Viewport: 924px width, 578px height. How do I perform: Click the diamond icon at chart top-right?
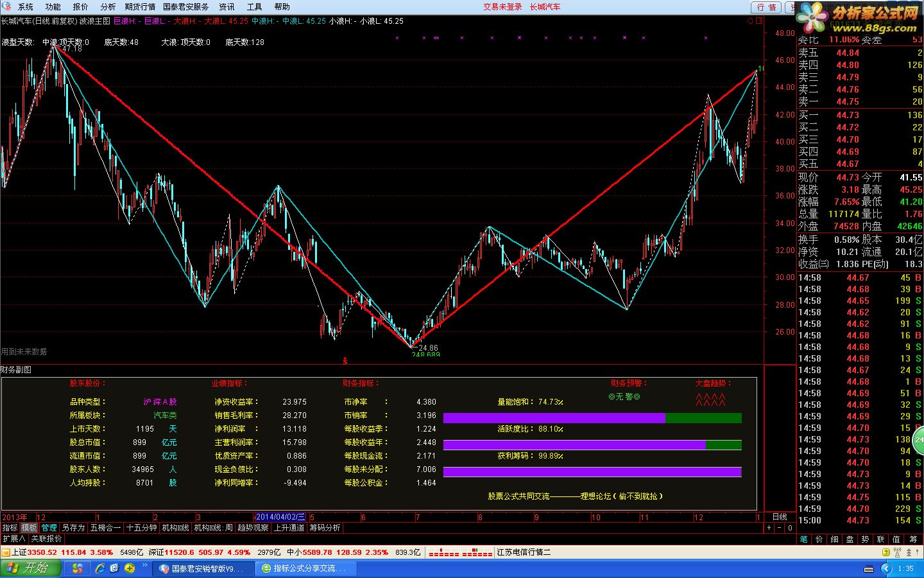(751, 21)
